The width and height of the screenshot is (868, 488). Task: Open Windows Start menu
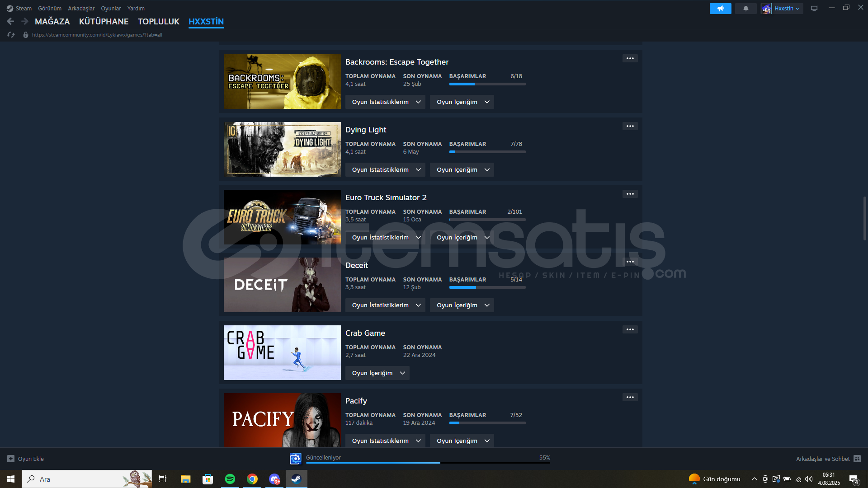pos(11,479)
